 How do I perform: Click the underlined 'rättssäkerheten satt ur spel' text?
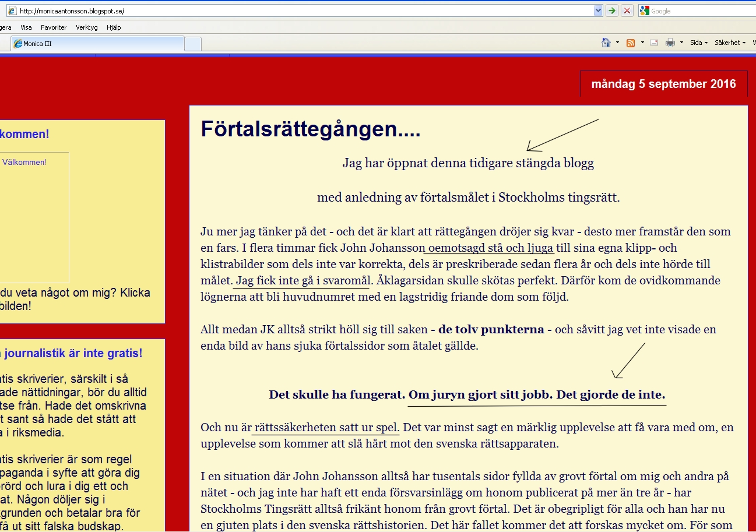327,427
